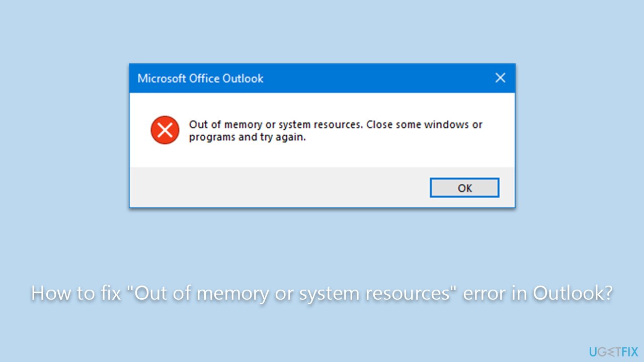Click the arrow glyph in the UGETFIX logo

pos(611,351)
